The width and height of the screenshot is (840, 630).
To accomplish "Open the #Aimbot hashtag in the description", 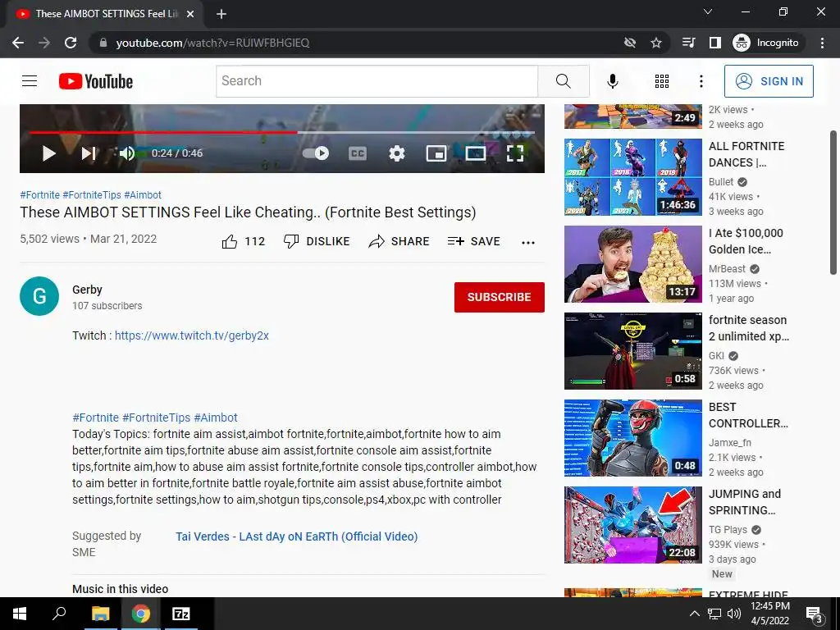I will pyautogui.click(x=216, y=418).
